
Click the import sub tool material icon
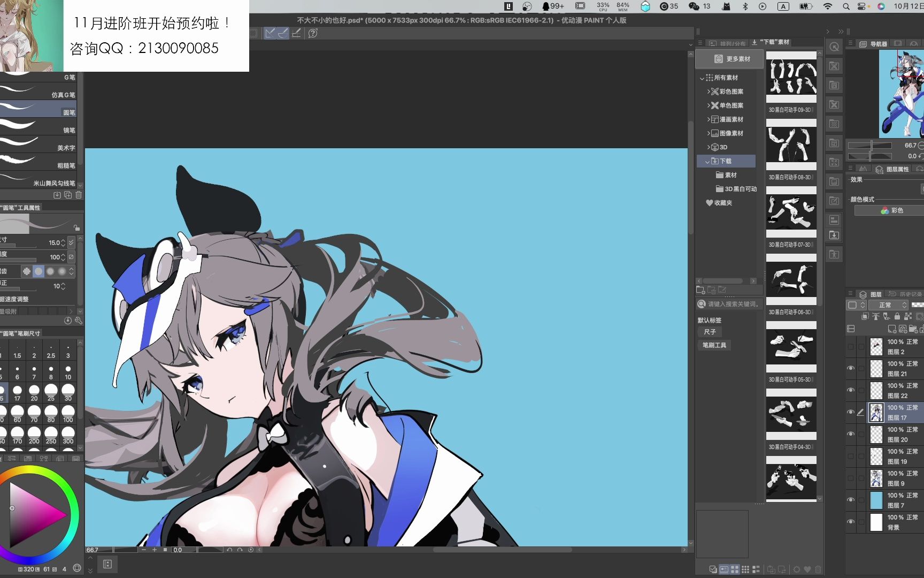[57, 195]
